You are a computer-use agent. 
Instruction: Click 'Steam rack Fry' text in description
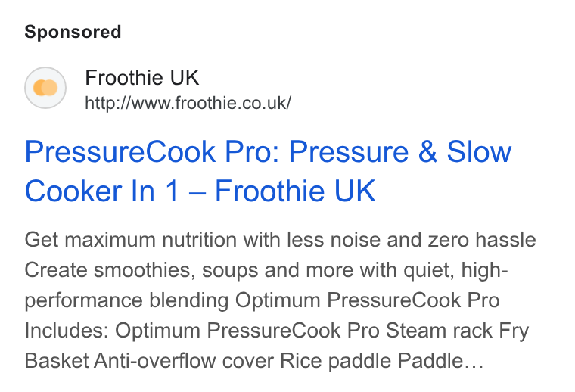[x=457, y=331]
